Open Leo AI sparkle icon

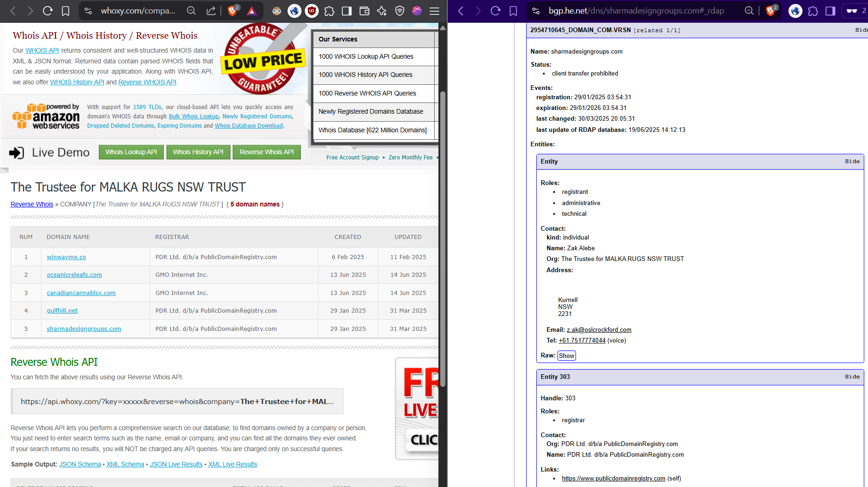click(382, 11)
